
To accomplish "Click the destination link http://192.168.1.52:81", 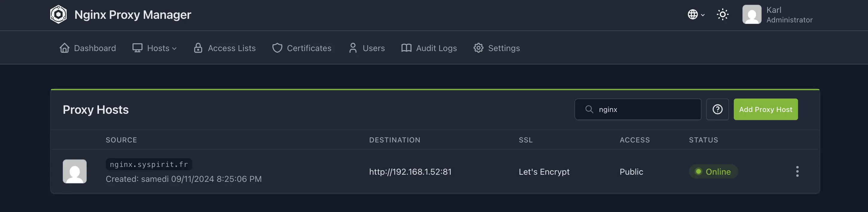I will tap(410, 171).
